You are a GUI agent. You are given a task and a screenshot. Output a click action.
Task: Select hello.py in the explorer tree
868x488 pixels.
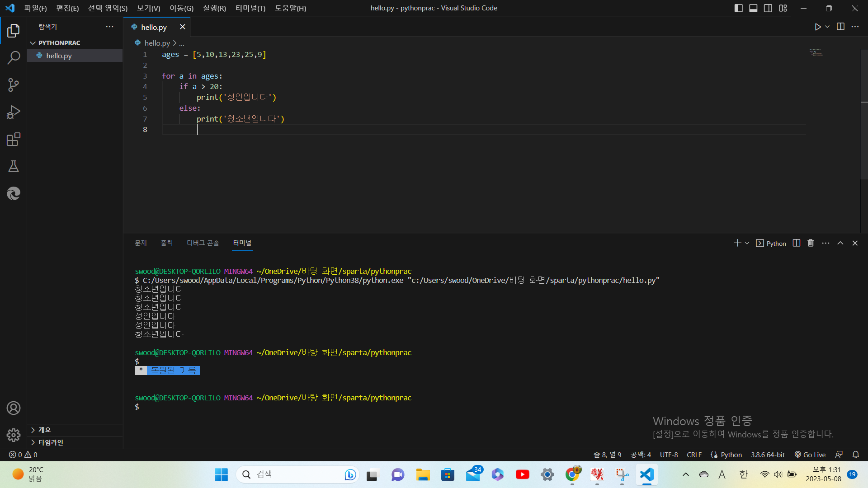coord(75,56)
